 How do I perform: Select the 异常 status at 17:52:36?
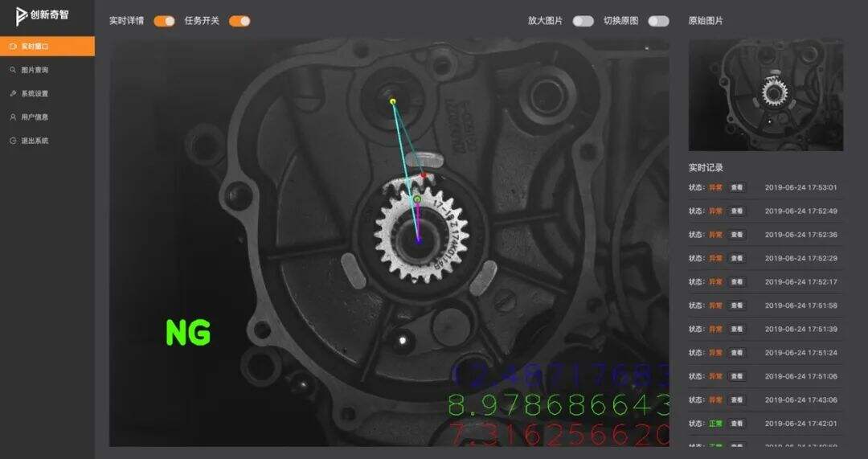pos(714,235)
